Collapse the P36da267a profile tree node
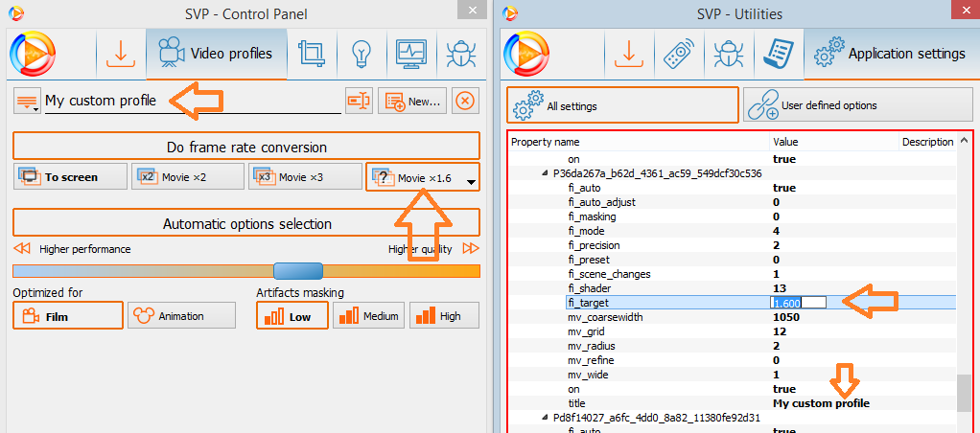Screen dimensions: 980x433 (x=545, y=173)
